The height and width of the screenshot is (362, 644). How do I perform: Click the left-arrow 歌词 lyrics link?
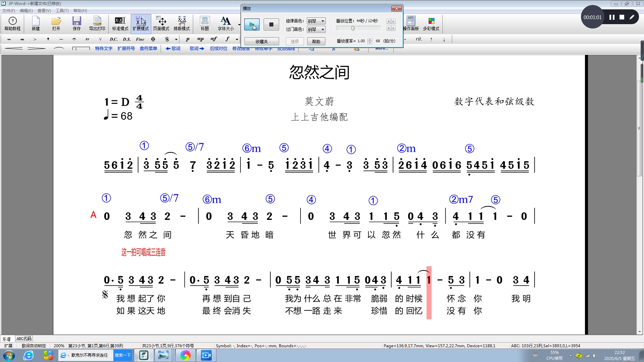(173, 49)
